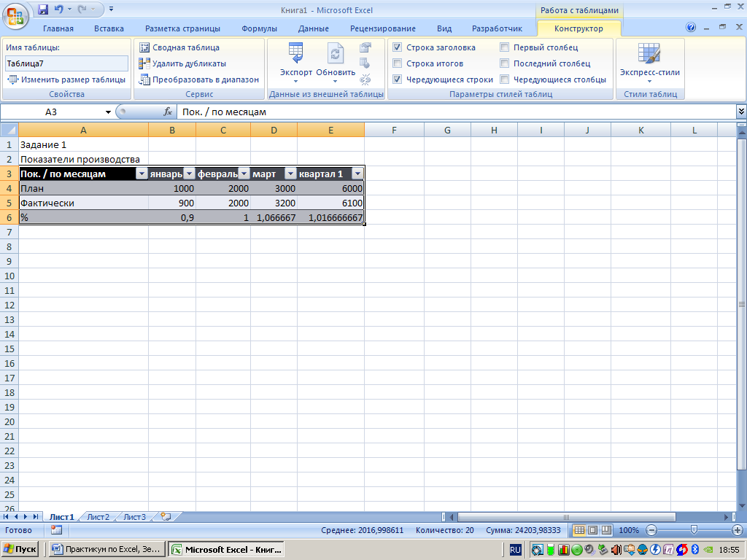Open Windows Пуск start button
This screenshot has width=747, height=560.
(20, 550)
